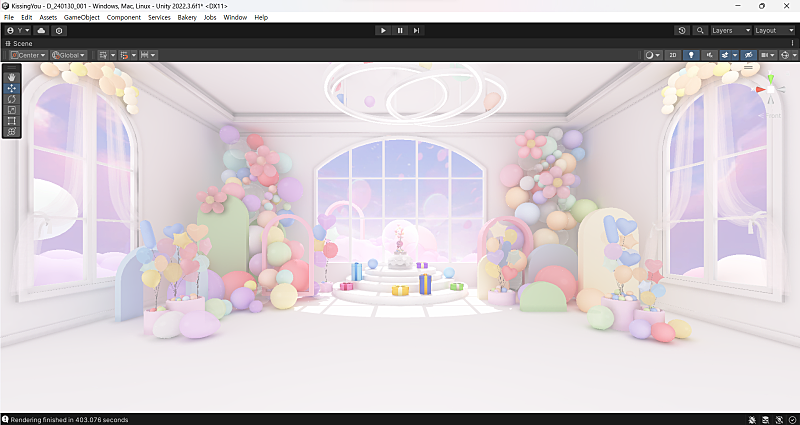Image resolution: width=800 pixels, height=425 pixels.
Task: Expand the Global handle rotation dropdown
Action: (69, 55)
